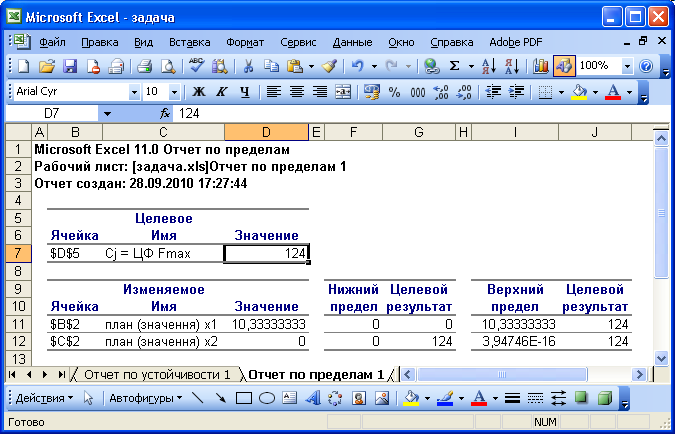
Task: Open the Данные menu
Action: click(x=352, y=42)
